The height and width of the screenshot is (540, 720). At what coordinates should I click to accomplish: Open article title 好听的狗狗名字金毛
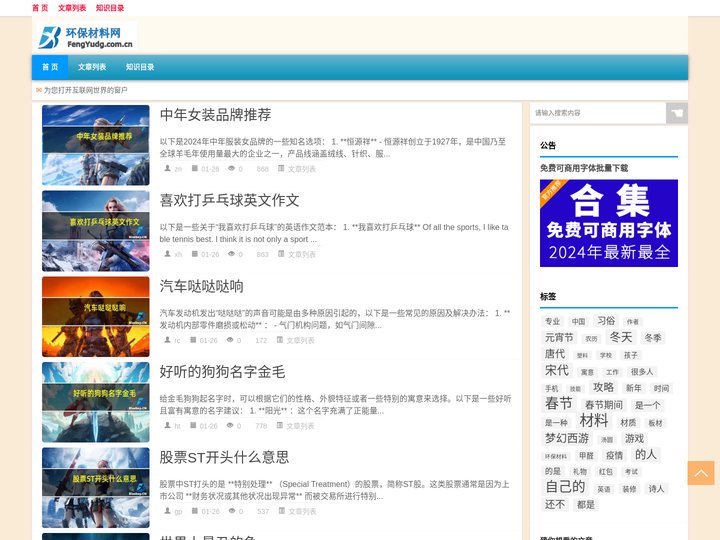(x=222, y=371)
